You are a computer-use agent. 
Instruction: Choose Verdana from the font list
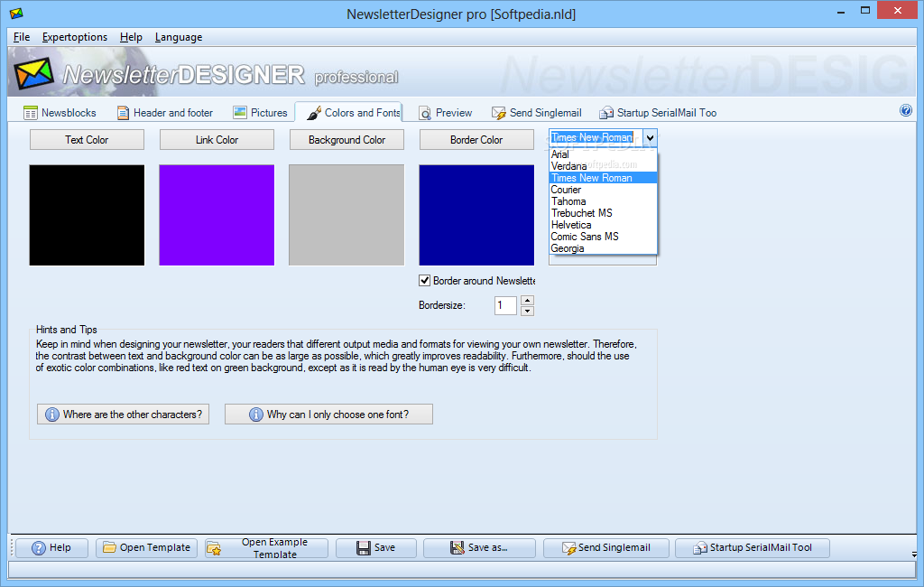(x=603, y=166)
